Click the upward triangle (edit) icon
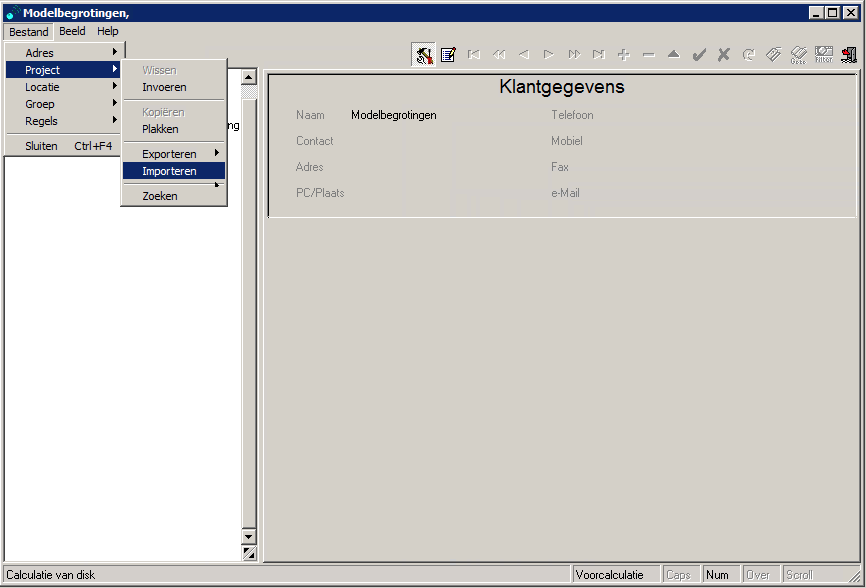The width and height of the screenshot is (866, 588). (x=674, y=54)
